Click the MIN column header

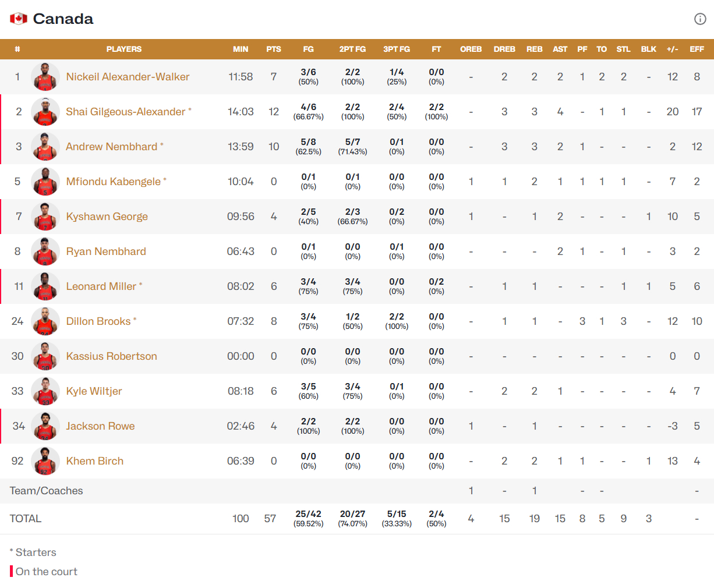click(x=241, y=49)
